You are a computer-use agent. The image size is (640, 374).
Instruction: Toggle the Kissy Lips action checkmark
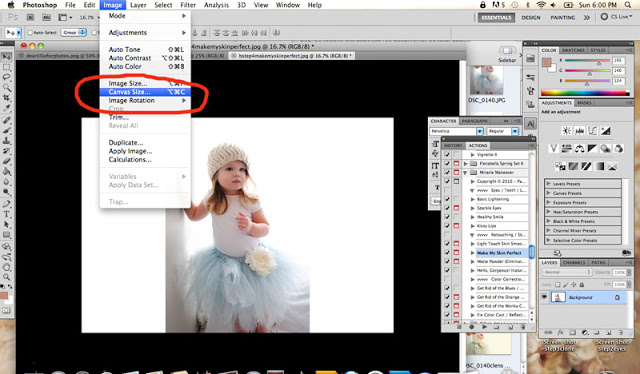click(x=447, y=226)
